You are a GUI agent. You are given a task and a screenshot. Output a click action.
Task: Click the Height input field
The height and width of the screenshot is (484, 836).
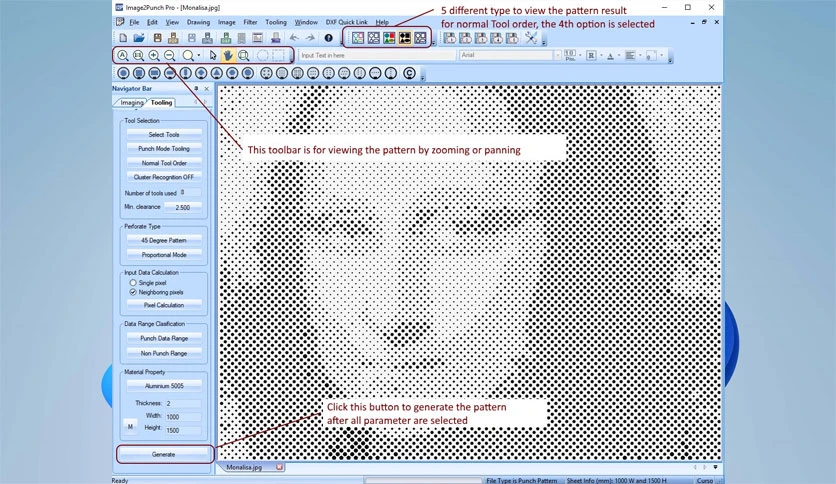coord(183,430)
